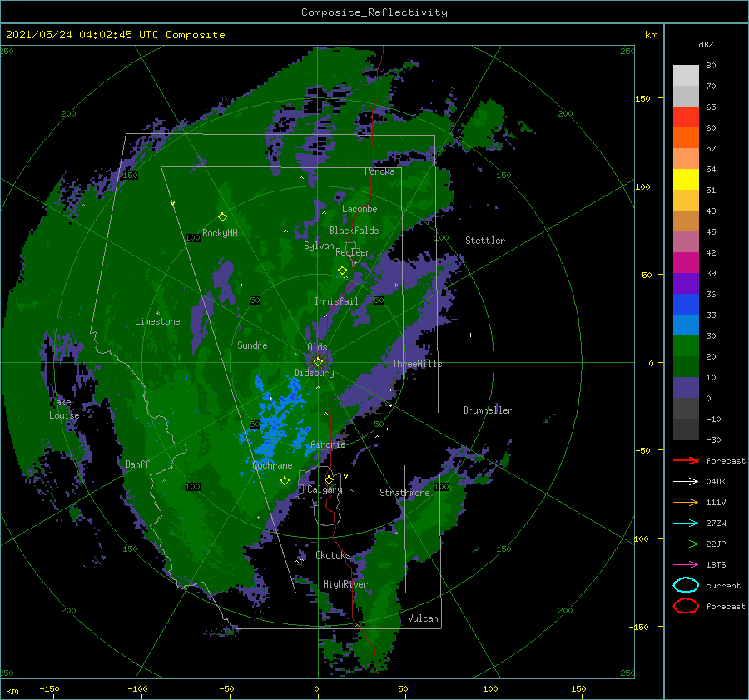Click the Limestone label
Viewport: 749px width, 700px height.
pyautogui.click(x=157, y=321)
